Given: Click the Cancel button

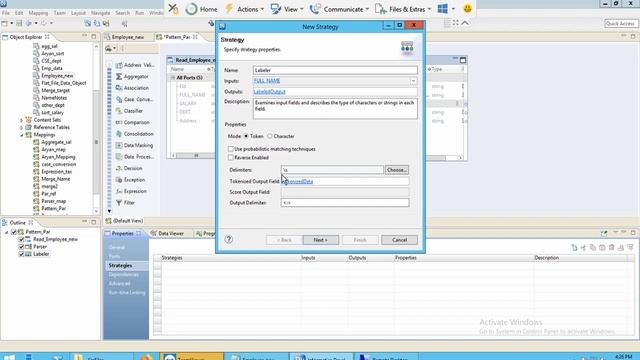Looking at the screenshot, I should 399,240.
